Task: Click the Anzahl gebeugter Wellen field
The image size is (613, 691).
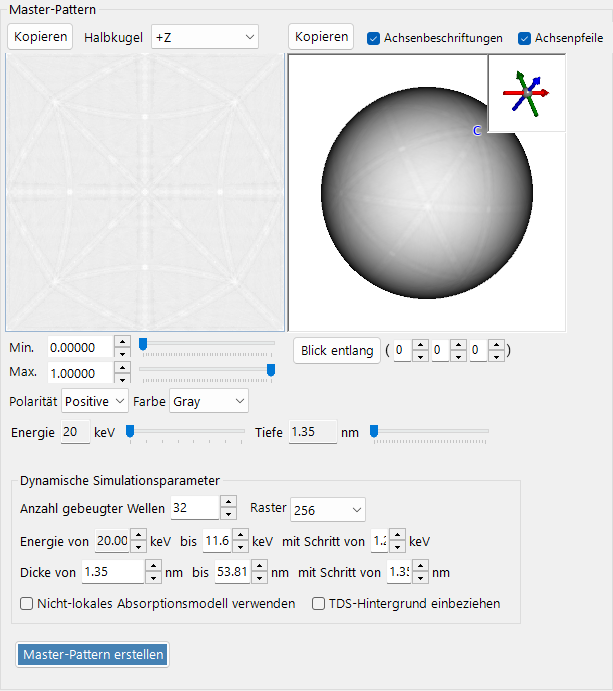Action: click(x=195, y=508)
